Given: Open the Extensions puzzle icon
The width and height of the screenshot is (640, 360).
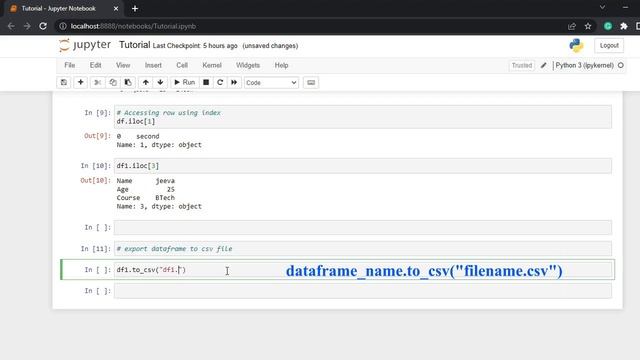Looking at the screenshot, I should [624, 26].
